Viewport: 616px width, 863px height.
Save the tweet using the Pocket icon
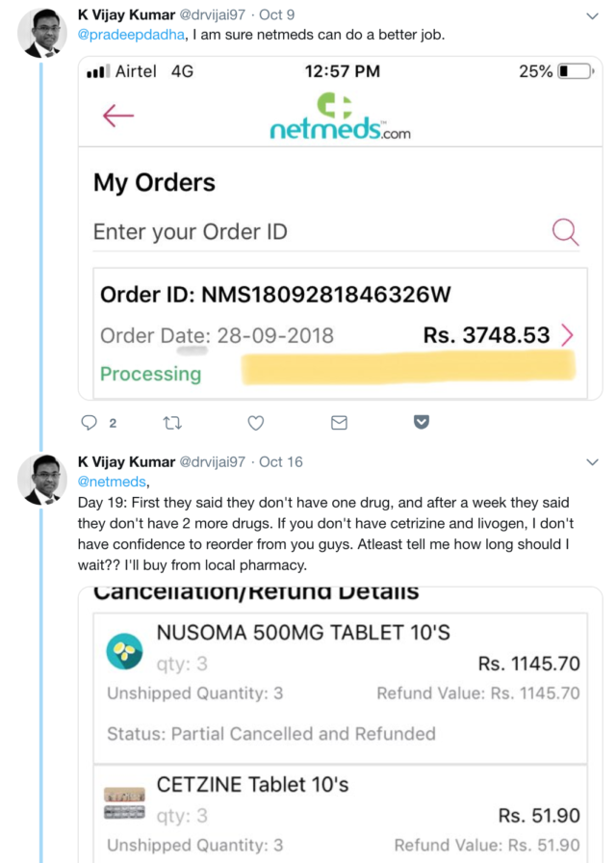coord(421,423)
